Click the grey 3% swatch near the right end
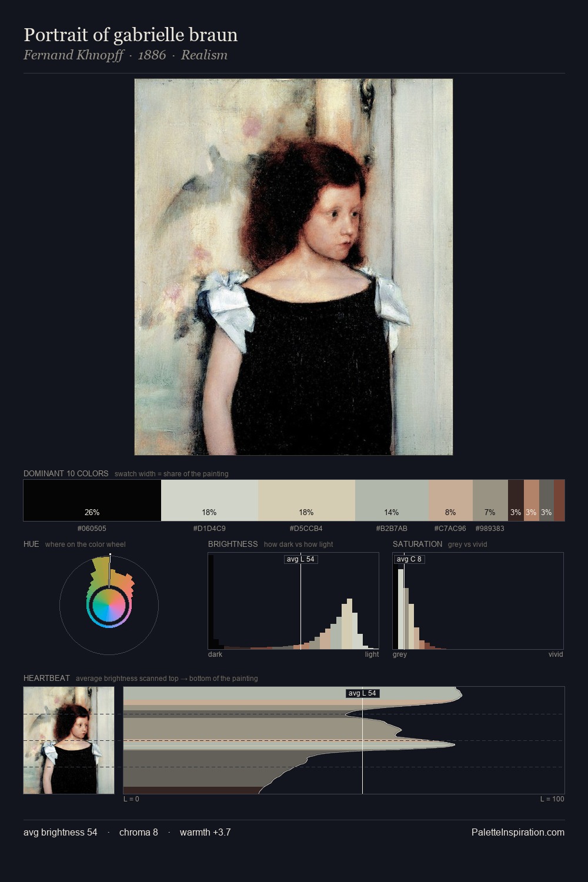The height and width of the screenshot is (882, 588). [x=546, y=500]
